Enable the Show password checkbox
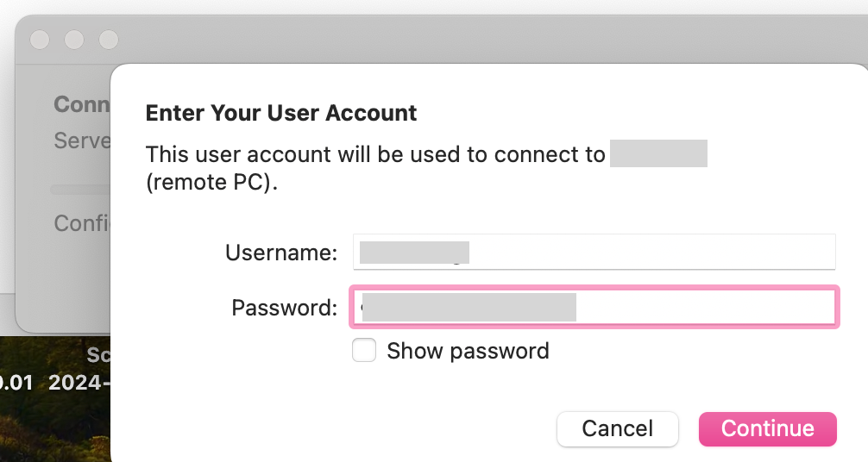This screenshot has width=868, height=462. click(364, 351)
